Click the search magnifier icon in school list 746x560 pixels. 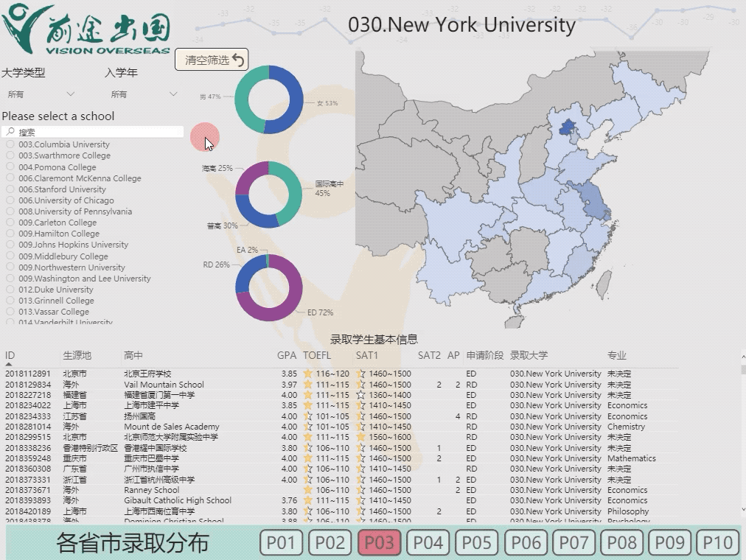(x=10, y=132)
